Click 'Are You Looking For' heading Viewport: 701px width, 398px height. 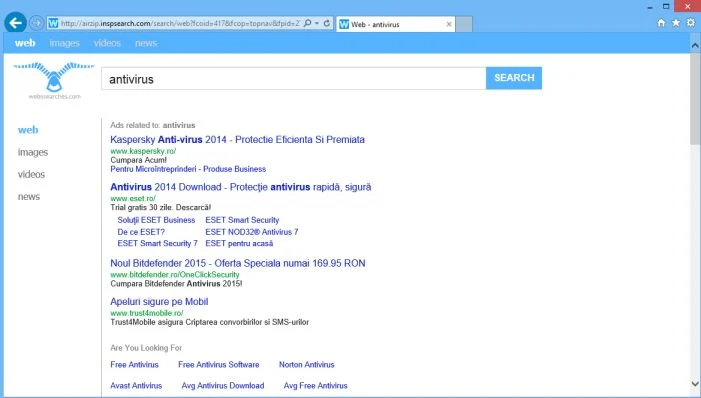(x=146, y=348)
